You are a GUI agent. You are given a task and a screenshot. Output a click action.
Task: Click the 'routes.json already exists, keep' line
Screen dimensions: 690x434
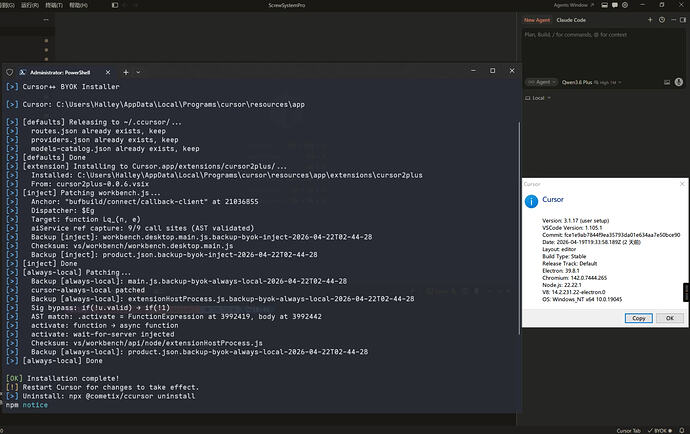click(x=98, y=131)
